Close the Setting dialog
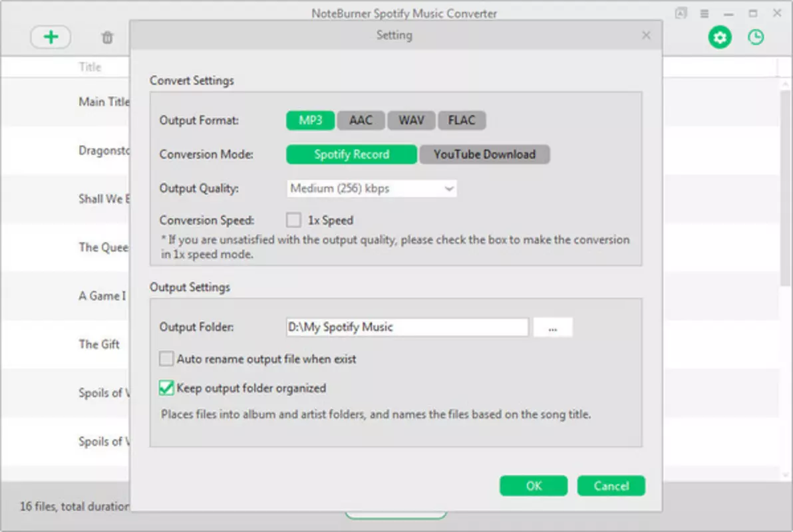Screen dimensions: 793x532 click(646, 35)
